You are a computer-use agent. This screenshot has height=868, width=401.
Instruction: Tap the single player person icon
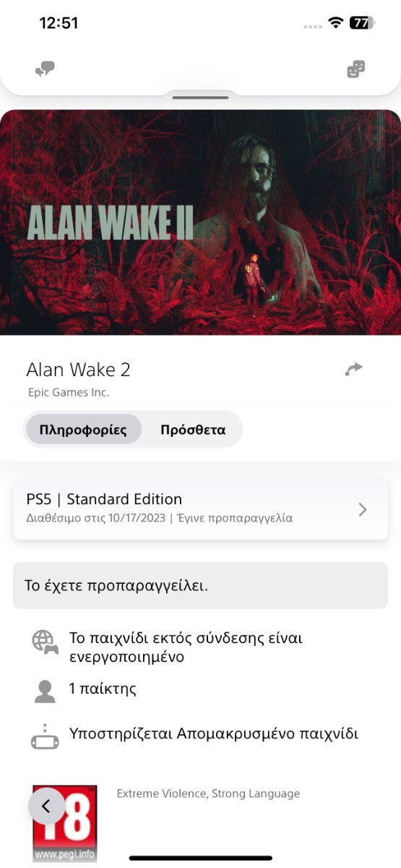[45, 691]
